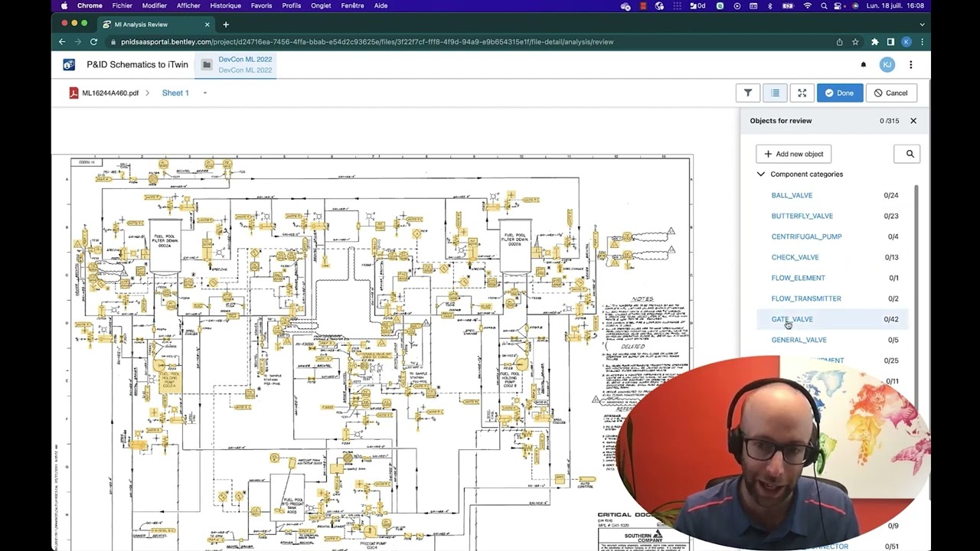Screen dimensions: 980x551
Task: Open the Profils menu
Action: pyautogui.click(x=291, y=5)
